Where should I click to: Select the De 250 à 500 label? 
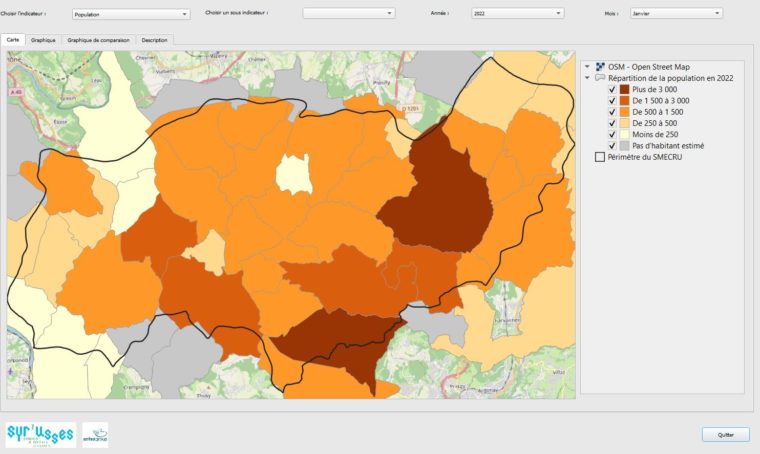pos(655,123)
